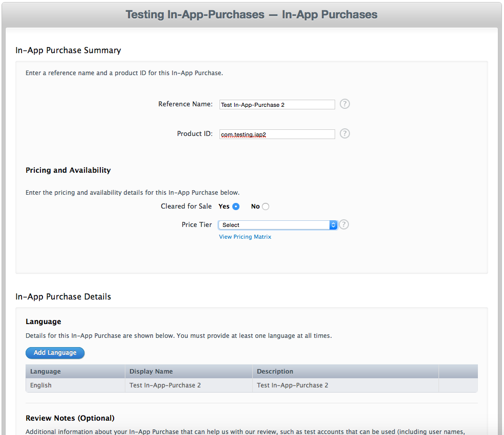Open the View Pricing Matrix link
This screenshot has height=435, width=504.
pos(245,237)
